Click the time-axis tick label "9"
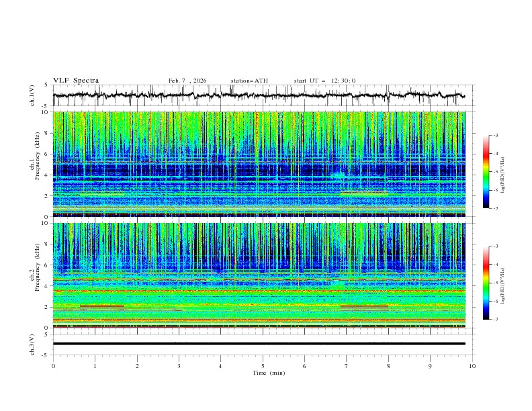Viewport: 532px width, 411px height. [430, 366]
